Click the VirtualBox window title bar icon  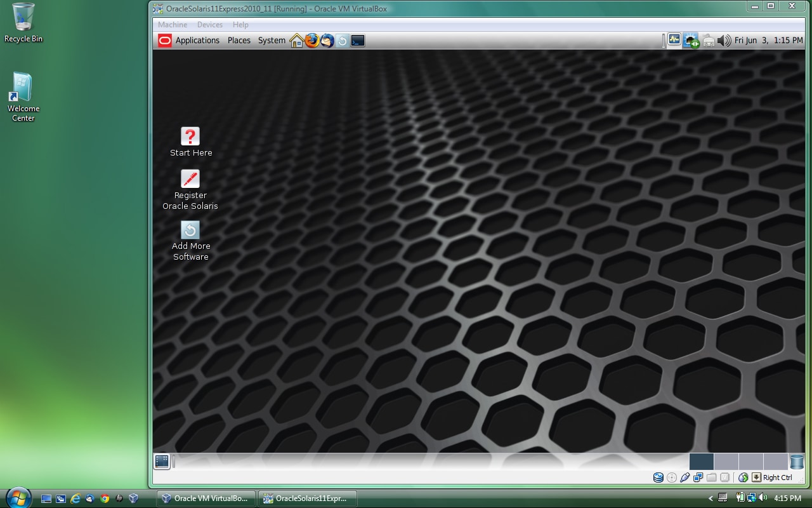158,9
